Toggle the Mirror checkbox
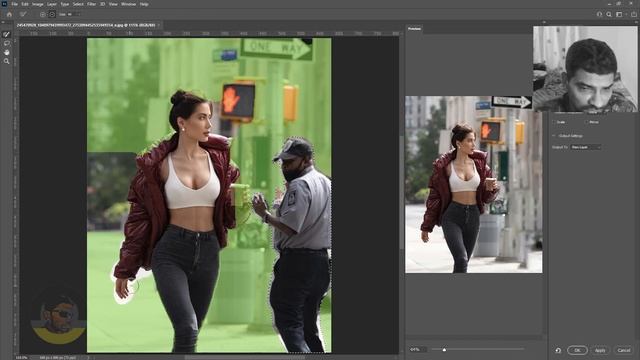 point(587,122)
